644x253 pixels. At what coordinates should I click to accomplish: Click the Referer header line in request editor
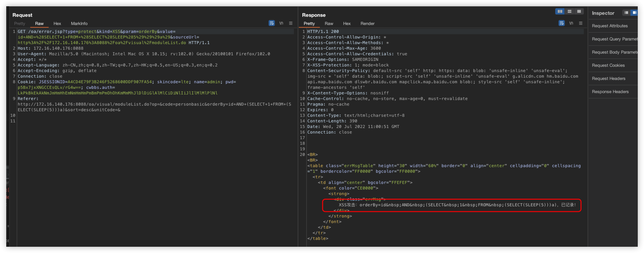28,99
